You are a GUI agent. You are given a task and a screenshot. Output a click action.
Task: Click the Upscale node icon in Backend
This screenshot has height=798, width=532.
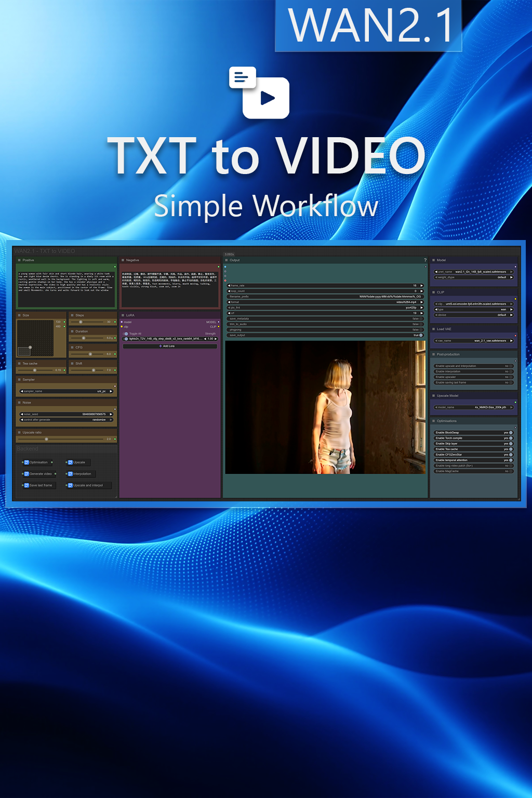[x=70, y=462]
